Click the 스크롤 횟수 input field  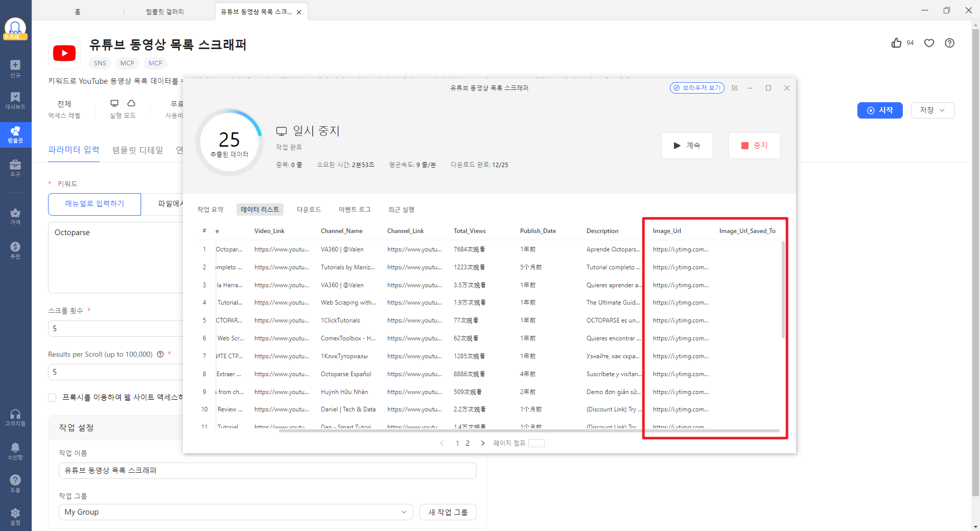[115, 329]
